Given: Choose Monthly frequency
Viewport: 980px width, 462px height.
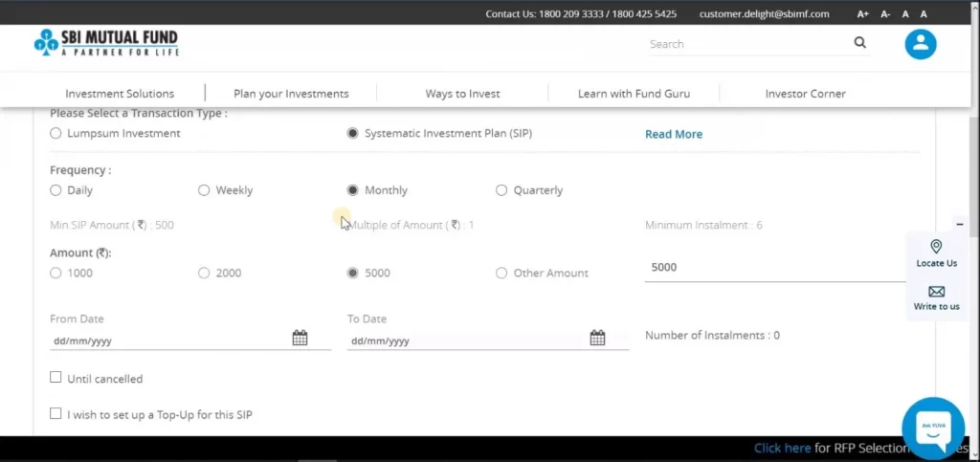Looking at the screenshot, I should click(x=353, y=190).
